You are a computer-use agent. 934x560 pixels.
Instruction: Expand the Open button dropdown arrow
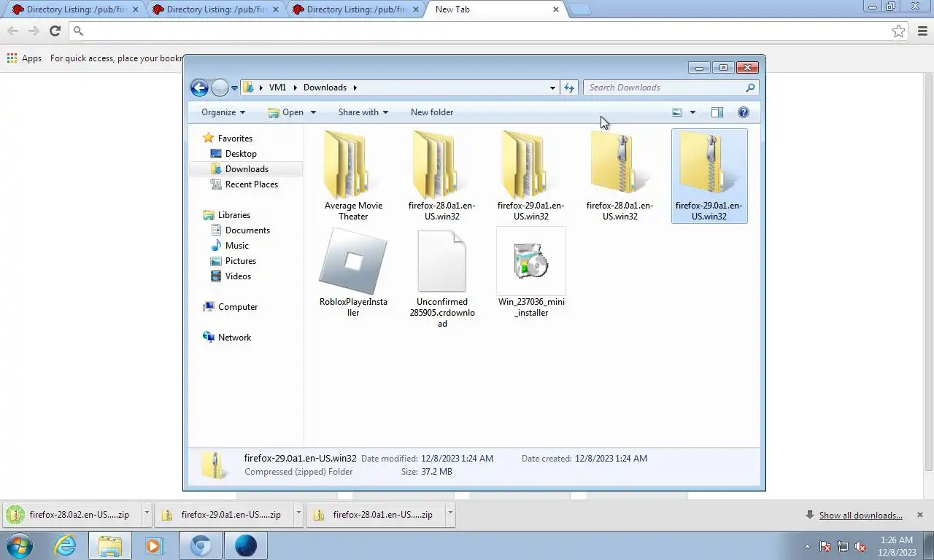tap(313, 112)
